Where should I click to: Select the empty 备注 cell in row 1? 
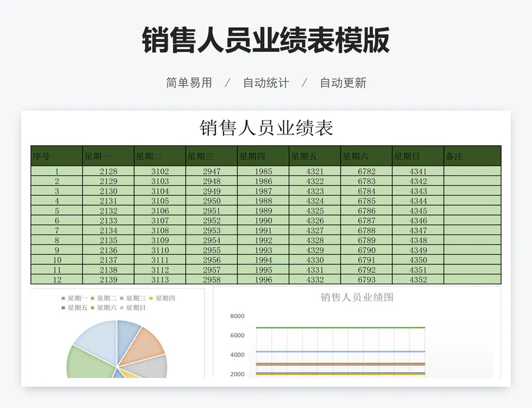(473, 171)
